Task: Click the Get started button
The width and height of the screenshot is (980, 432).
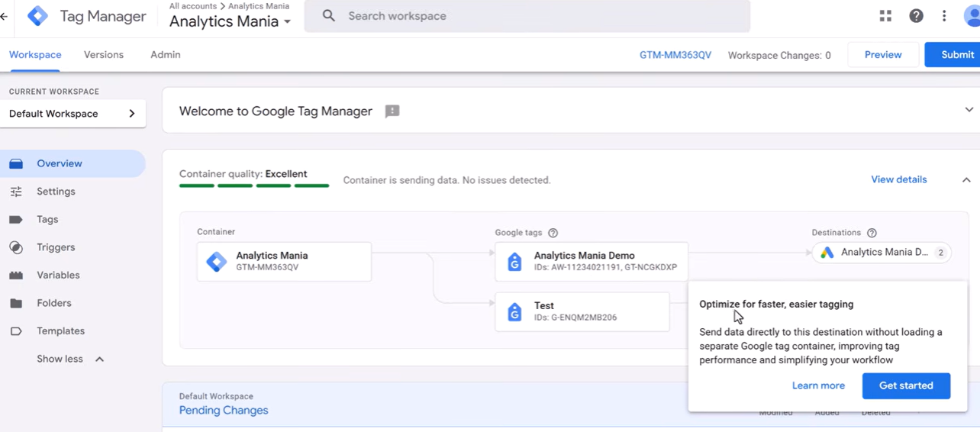Action: (906, 385)
